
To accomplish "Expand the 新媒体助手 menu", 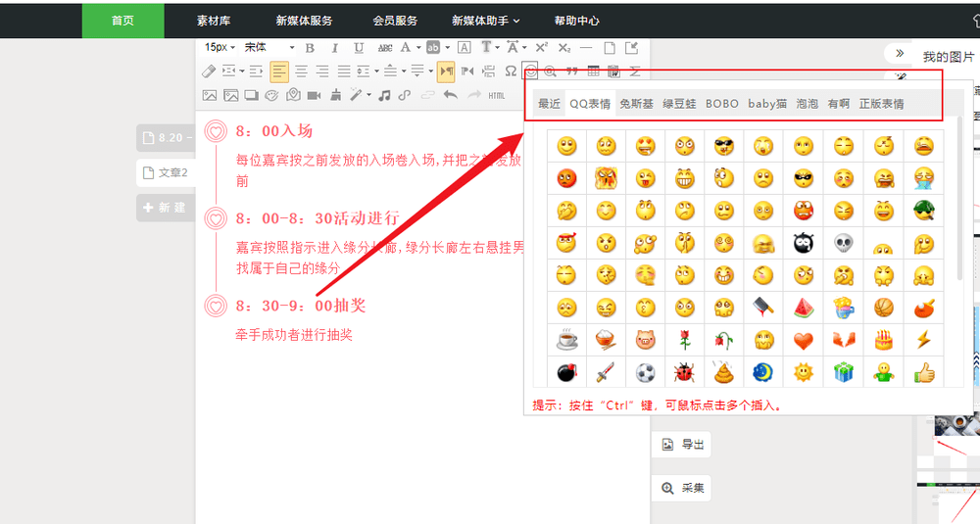I will coord(486,21).
